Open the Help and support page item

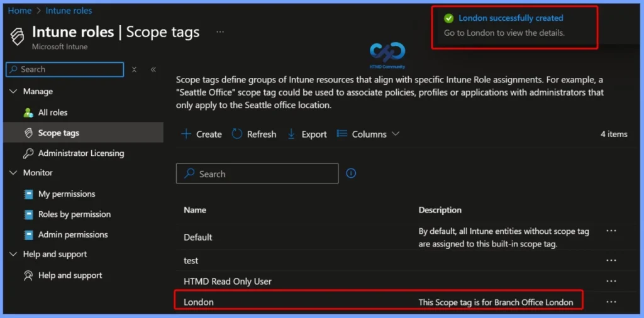click(x=70, y=275)
